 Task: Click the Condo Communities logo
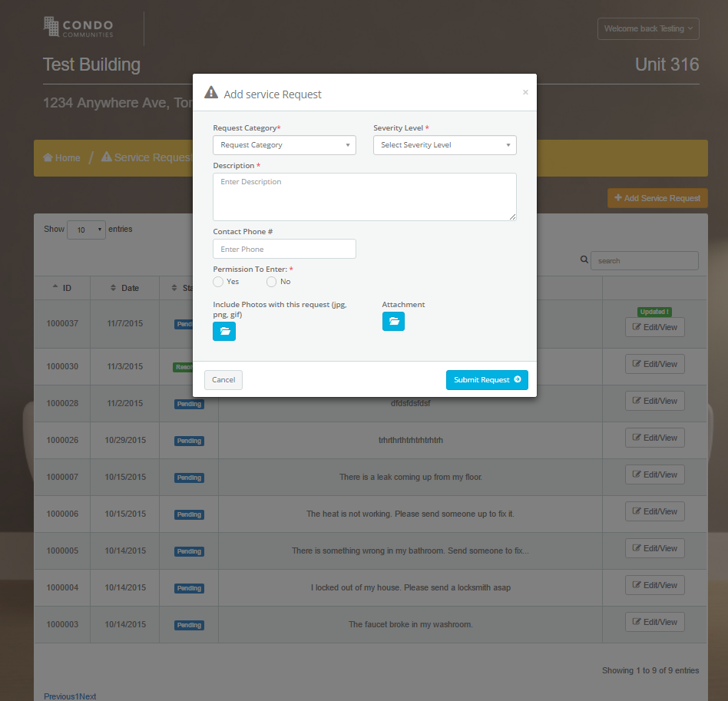point(79,28)
